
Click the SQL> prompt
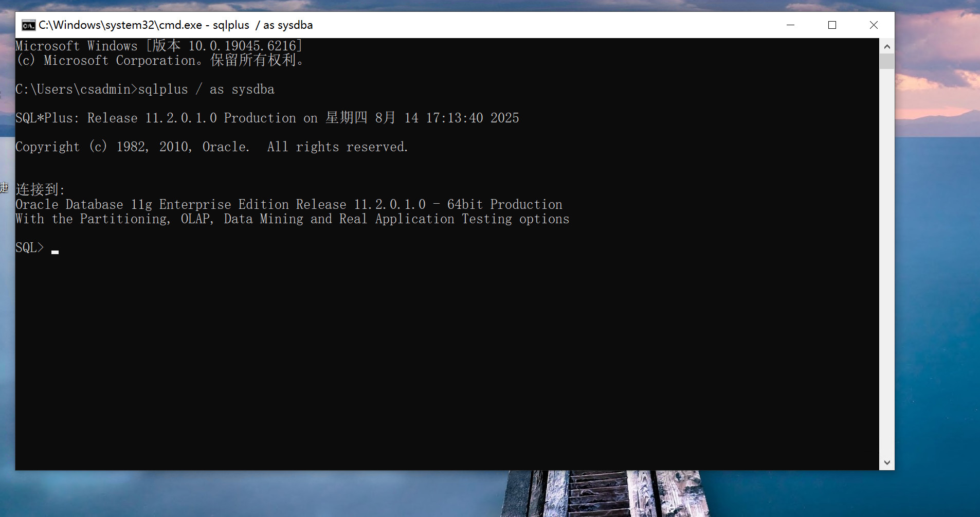29,248
